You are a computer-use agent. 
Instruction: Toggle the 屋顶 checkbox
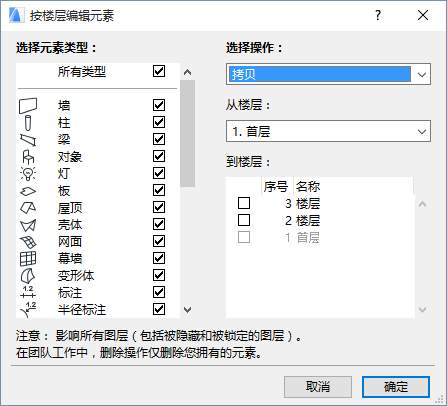tap(159, 207)
